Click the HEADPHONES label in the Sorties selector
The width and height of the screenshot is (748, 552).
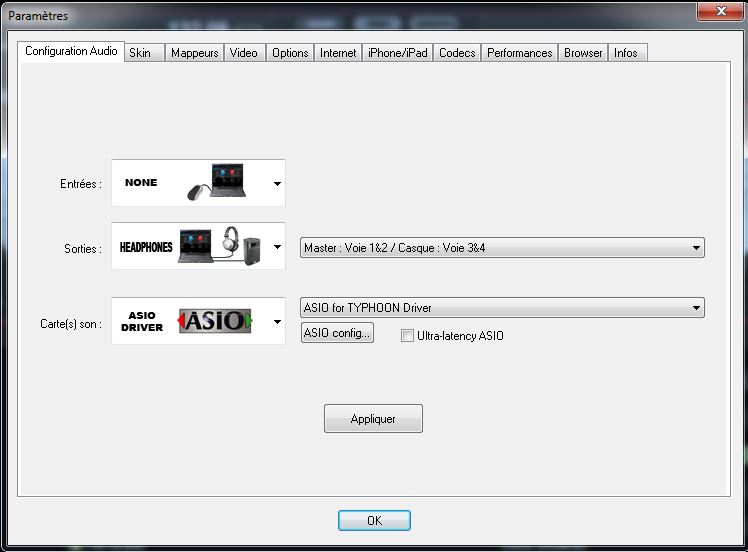tap(146, 247)
